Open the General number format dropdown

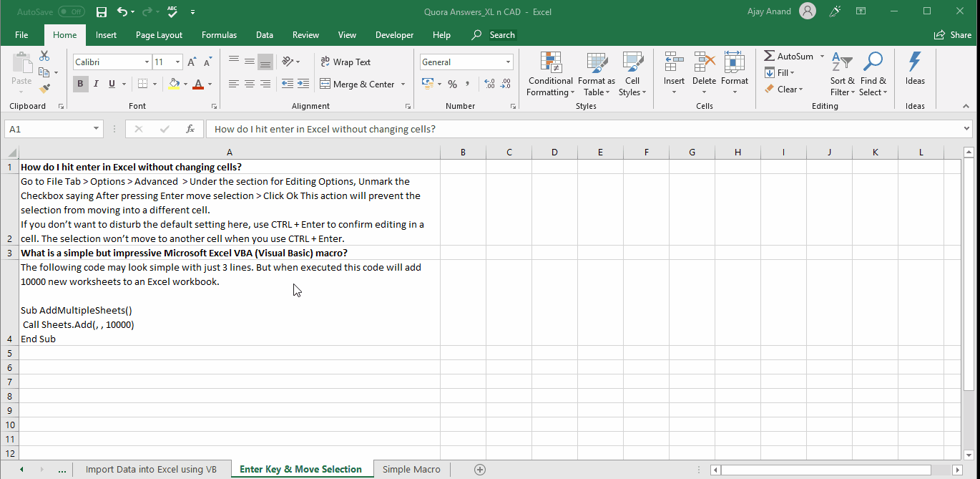tap(509, 62)
